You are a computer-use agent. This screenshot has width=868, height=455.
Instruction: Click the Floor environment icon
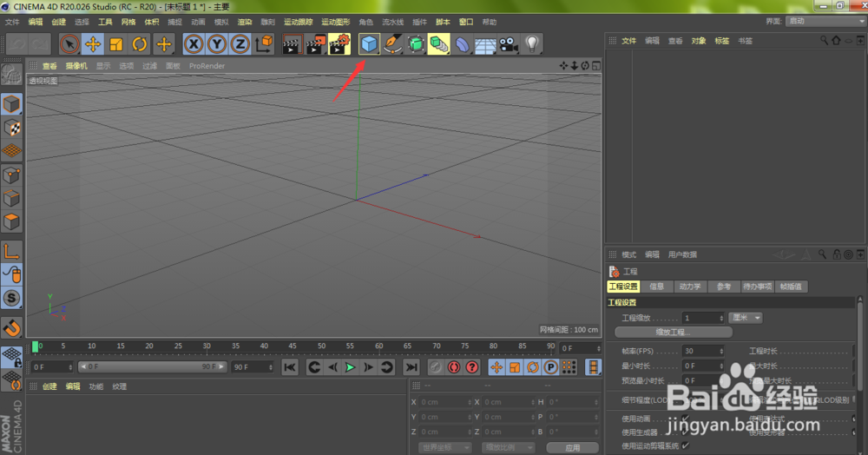click(x=485, y=43)
